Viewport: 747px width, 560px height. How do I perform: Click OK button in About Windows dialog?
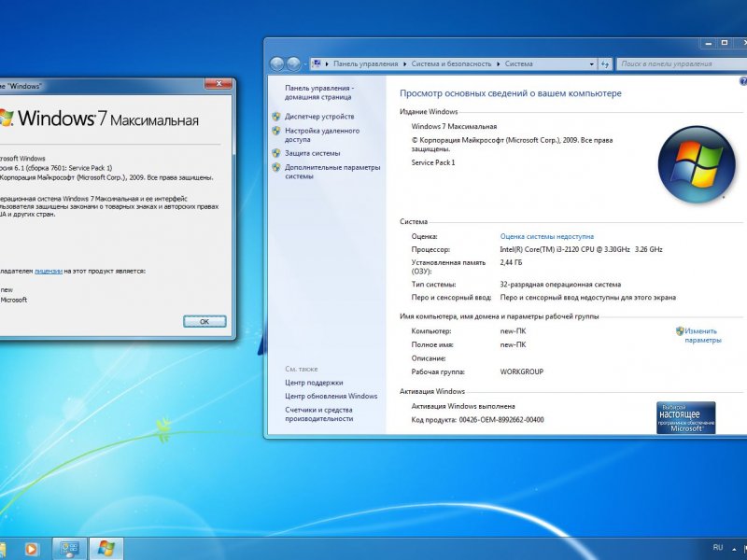click(204, 321)
